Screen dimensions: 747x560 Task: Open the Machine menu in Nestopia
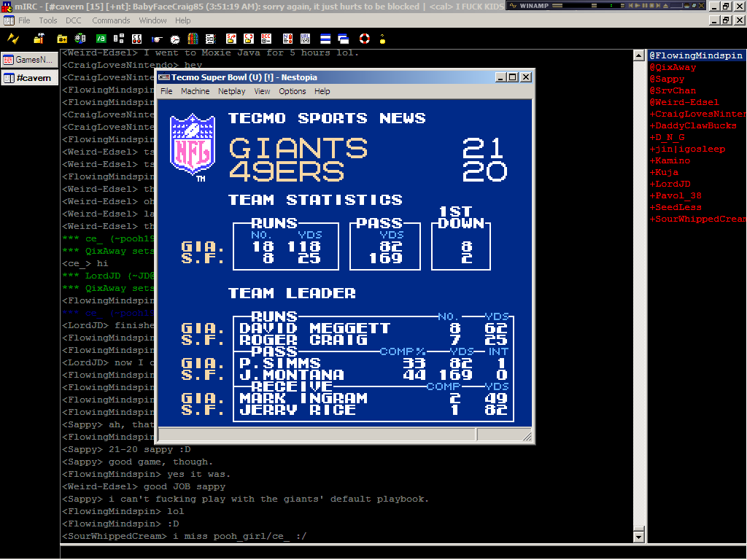point(195,91)
